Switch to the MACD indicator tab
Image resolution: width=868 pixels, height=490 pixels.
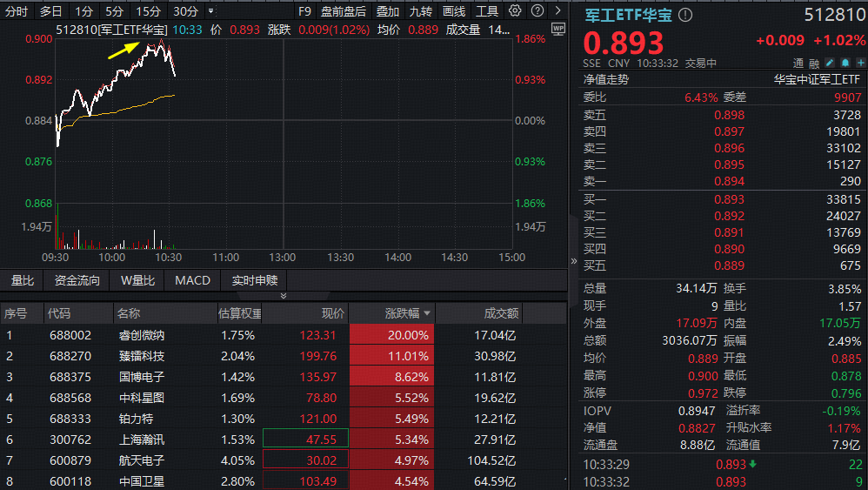192,280
